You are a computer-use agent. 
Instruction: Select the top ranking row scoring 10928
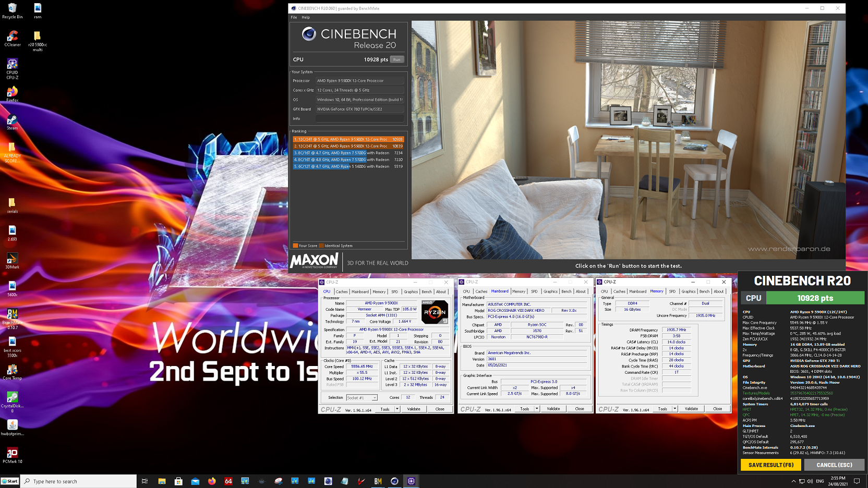(348, 139)
